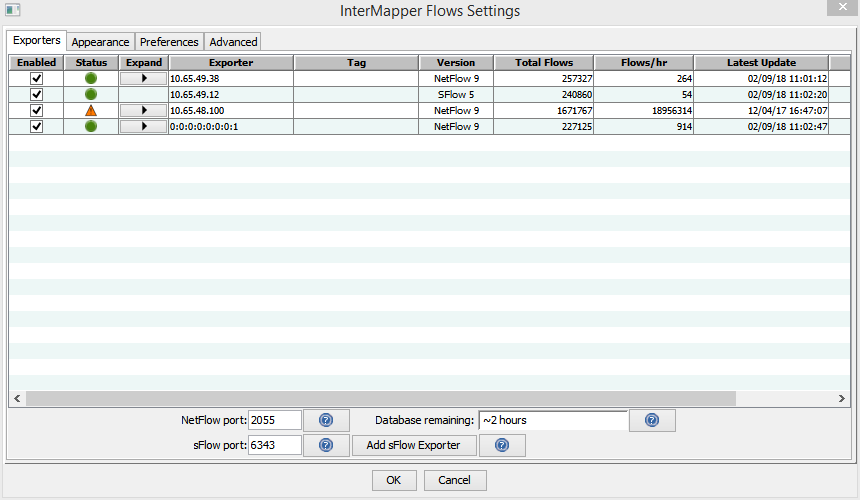The width and height of the screenshot is (860, 500).
Task: Sort by the Tag column header
Action: [357, 62]
